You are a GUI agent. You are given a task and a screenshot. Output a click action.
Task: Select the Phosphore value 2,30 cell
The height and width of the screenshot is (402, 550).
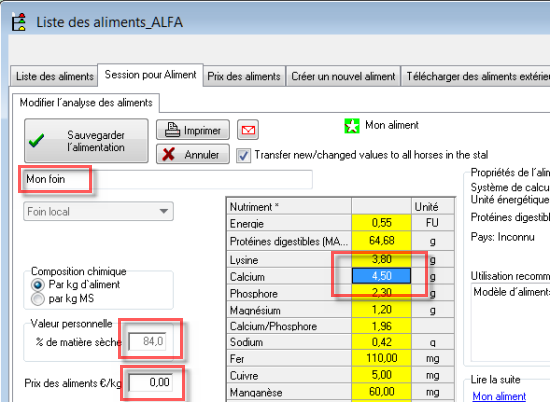pos(381,293)
